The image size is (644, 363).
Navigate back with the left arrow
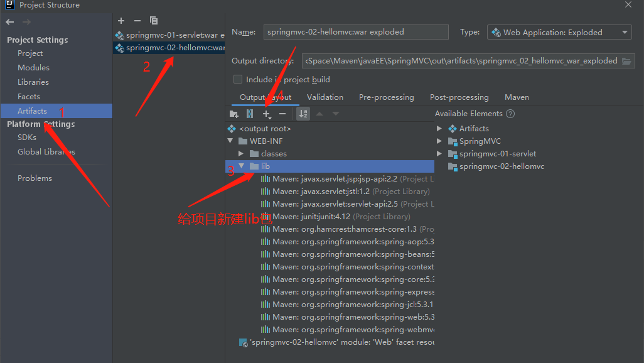tap(10, 22)
